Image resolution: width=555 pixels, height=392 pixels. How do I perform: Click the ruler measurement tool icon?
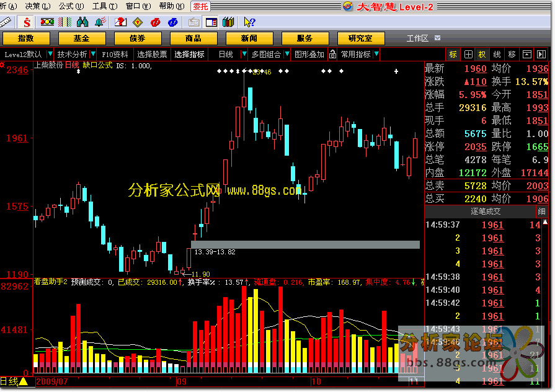(x=6, y=22)
